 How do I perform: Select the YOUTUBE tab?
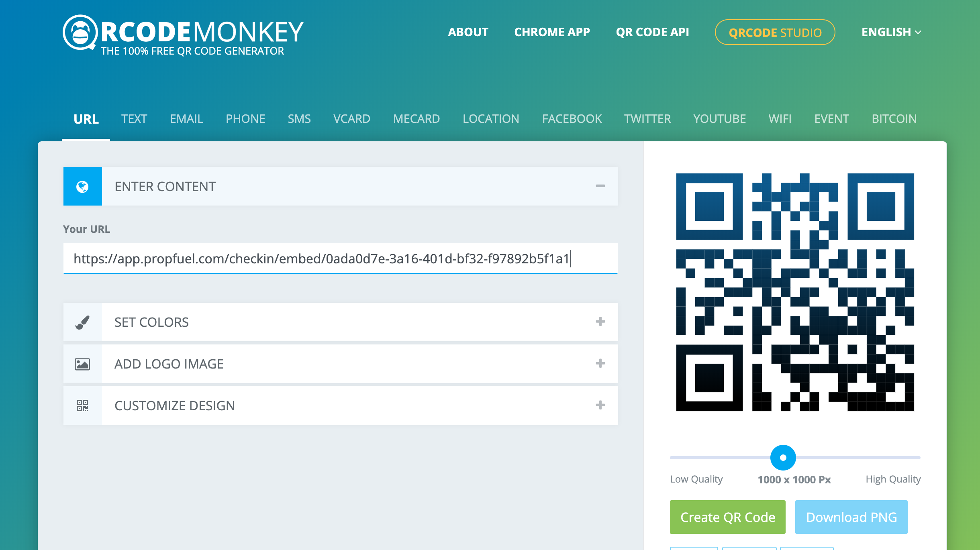point(720,119)
